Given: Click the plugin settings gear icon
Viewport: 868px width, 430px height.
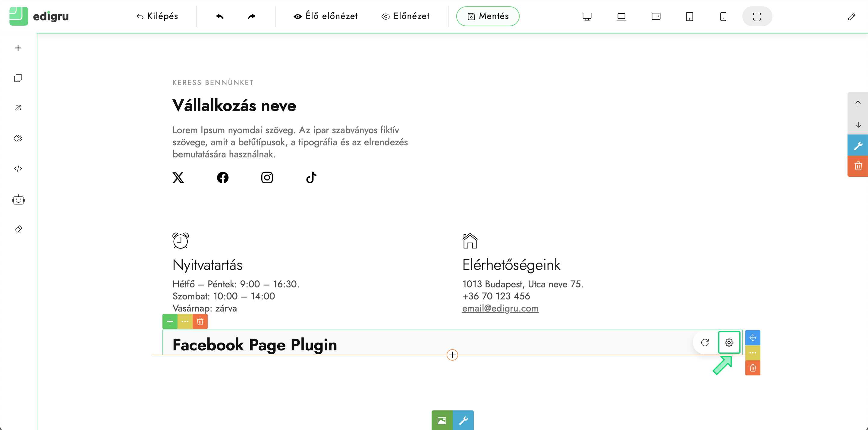Looking at the screenshot, I should pyautogui.click(x=729, y=343).
